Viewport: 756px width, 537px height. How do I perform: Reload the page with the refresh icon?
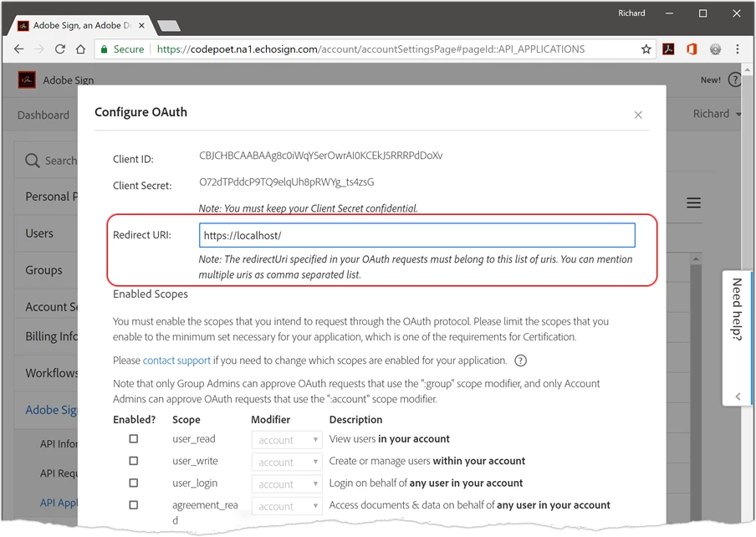[59, 49]
